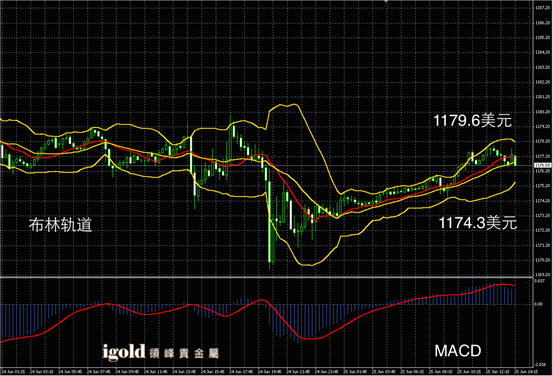553x376 pixels.
Task: Click the 1187.20 price axis label
Action: [x=542, y=7]
